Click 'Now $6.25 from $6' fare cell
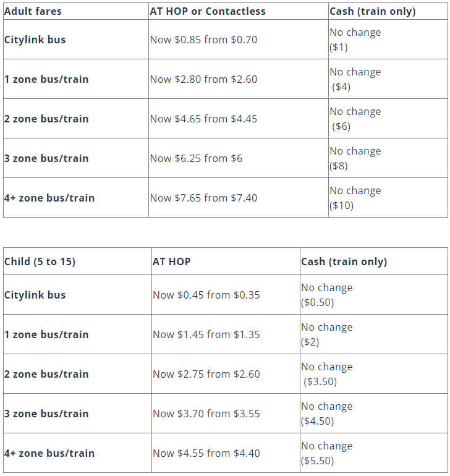This screenshot has height=476, width=450. (x=196, y=158)
